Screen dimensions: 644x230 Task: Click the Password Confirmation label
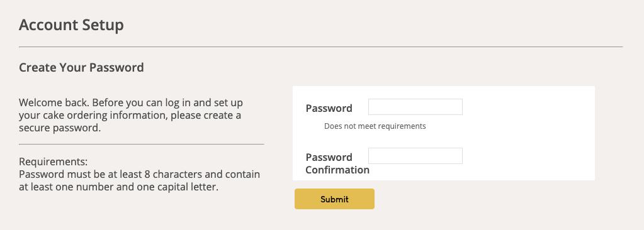[x=337, y=163]
